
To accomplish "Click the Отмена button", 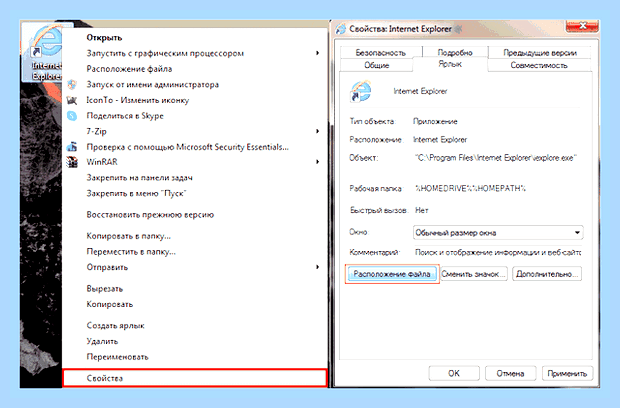I will tap(510, 373).
